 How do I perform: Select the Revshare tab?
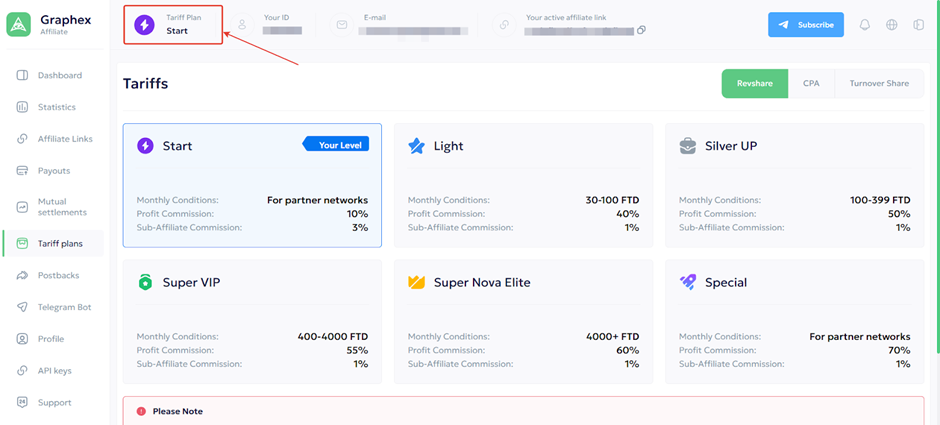tap(754, 84)
